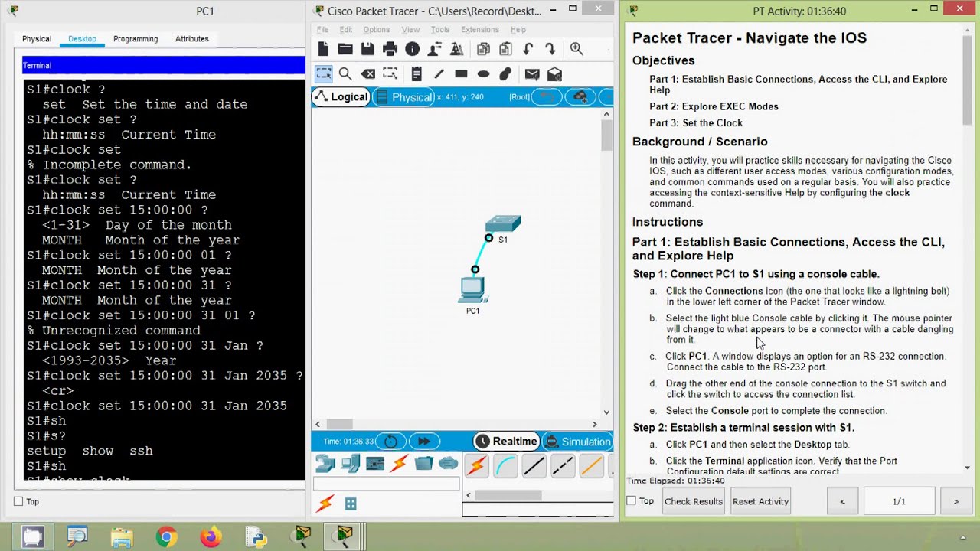Switch to Logical workspace view
This screenshot has height=551, width=980.
pos(341,96)
